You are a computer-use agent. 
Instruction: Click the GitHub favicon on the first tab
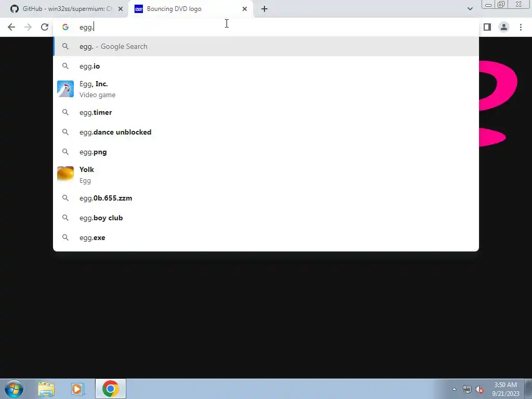pyautogui.click(x=14, y=9)
